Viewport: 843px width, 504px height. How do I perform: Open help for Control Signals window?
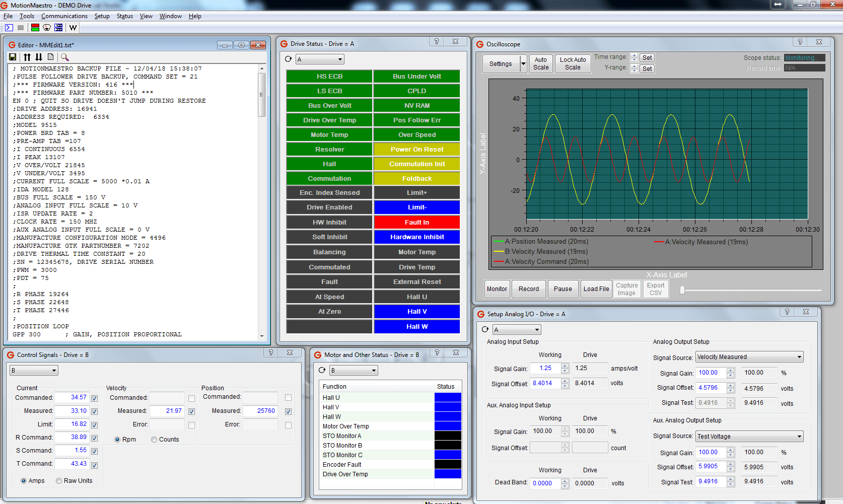pos(271,352)
